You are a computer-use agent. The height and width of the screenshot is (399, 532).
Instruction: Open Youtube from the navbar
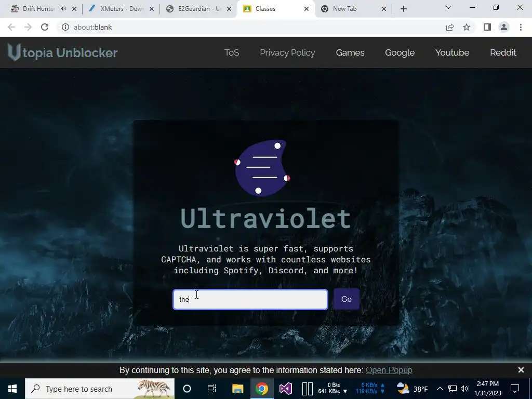click(x=452, y=52)
